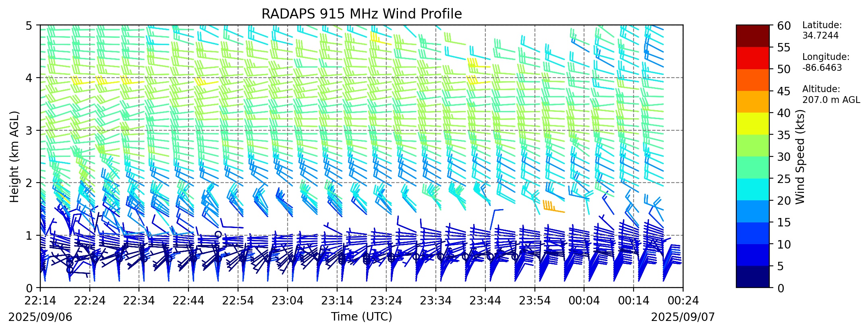The width and height of the screenshot is (868, 331).
Task: Click the 00:24 time tick label
Action: (683, 300)
